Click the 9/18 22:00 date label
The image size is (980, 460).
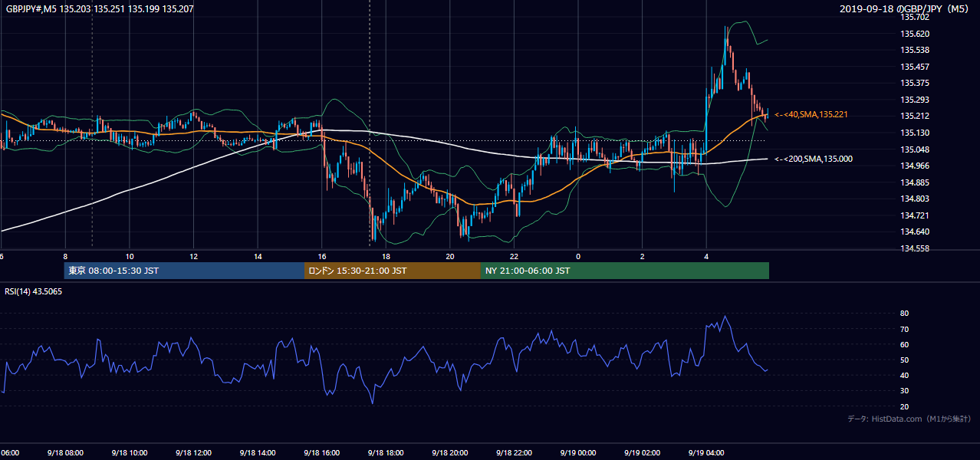coord(513,453)
